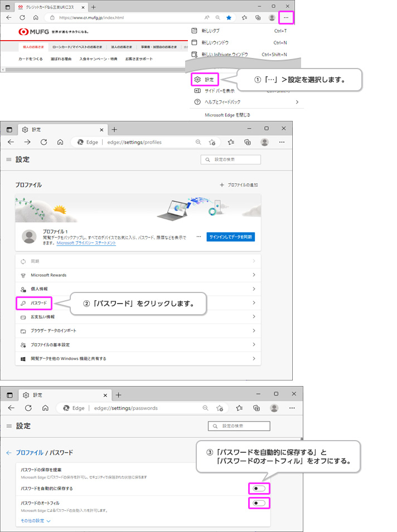397x532 pixels.
Task: Click the plus icon for プロファイルの追加
Action: (x=221, y=185)
